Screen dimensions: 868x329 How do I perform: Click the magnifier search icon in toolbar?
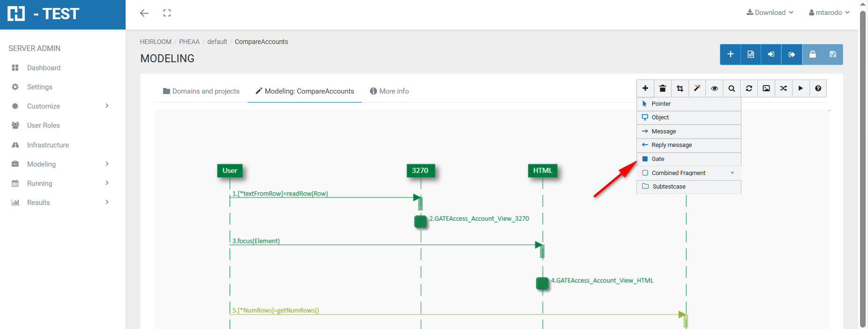[x=732, y=88]
